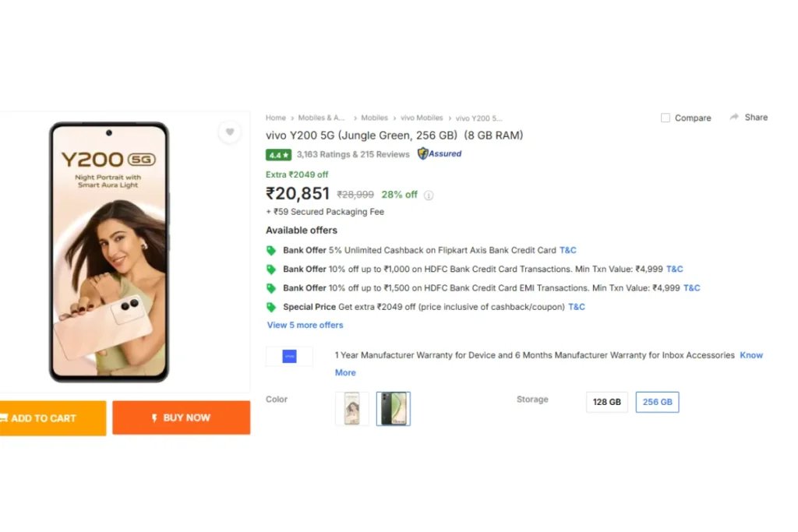This screenshot has height=532, width=798.
Task: Choose the gold color variant thumbnail
Action: tap(351, 409)
